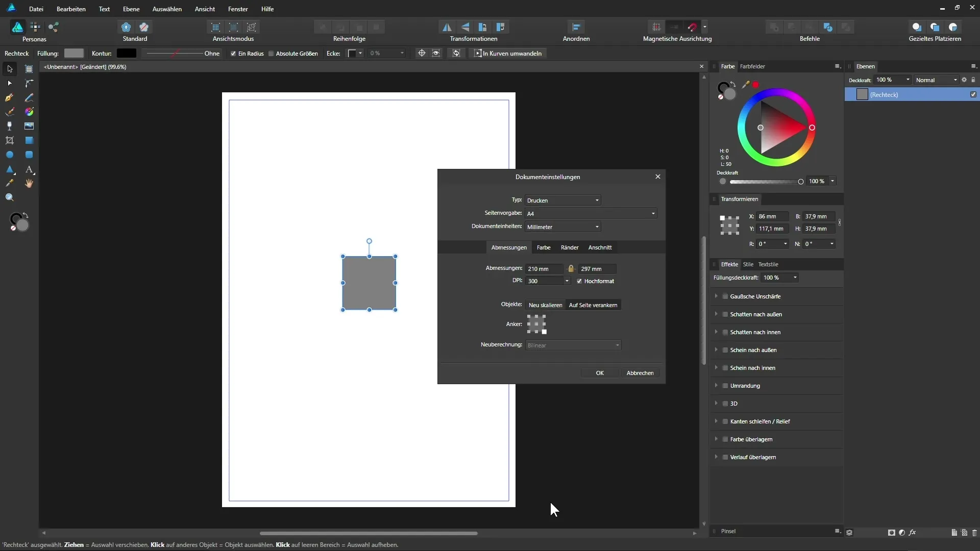Switch to the Anschnitt tab
980x551 pixels.
(600, 247)
